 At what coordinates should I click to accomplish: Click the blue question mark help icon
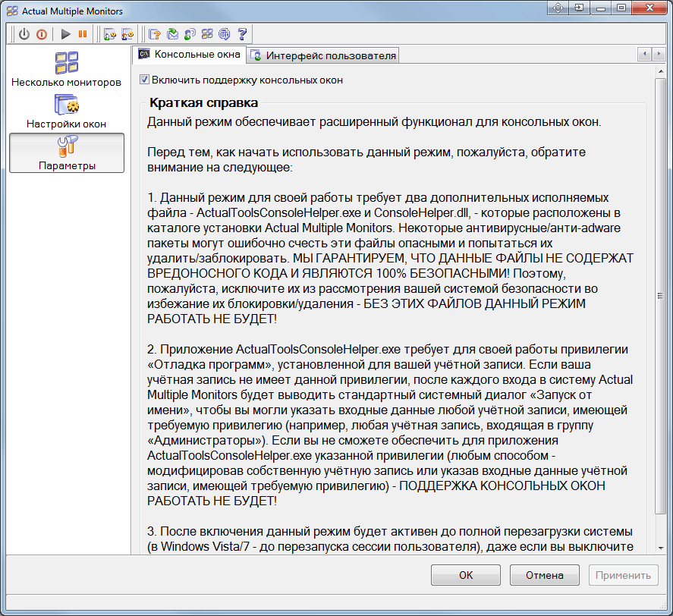click(243, 34)
